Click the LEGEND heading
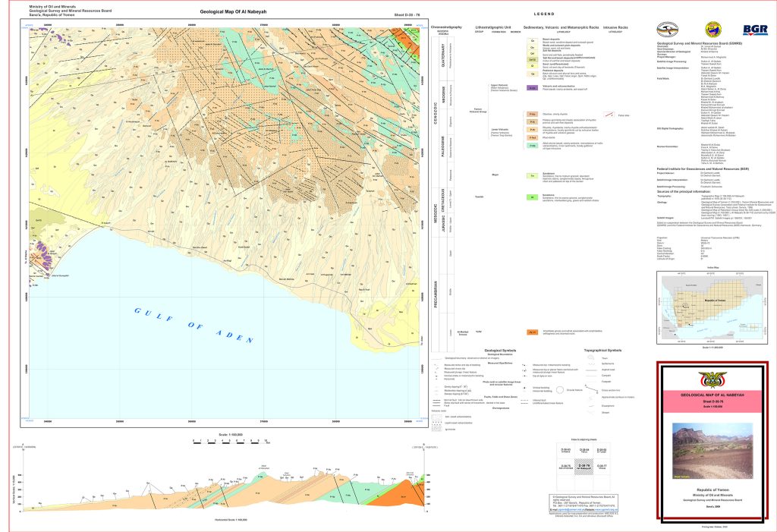This screenshot has width=777, height=532. point(545,14)
